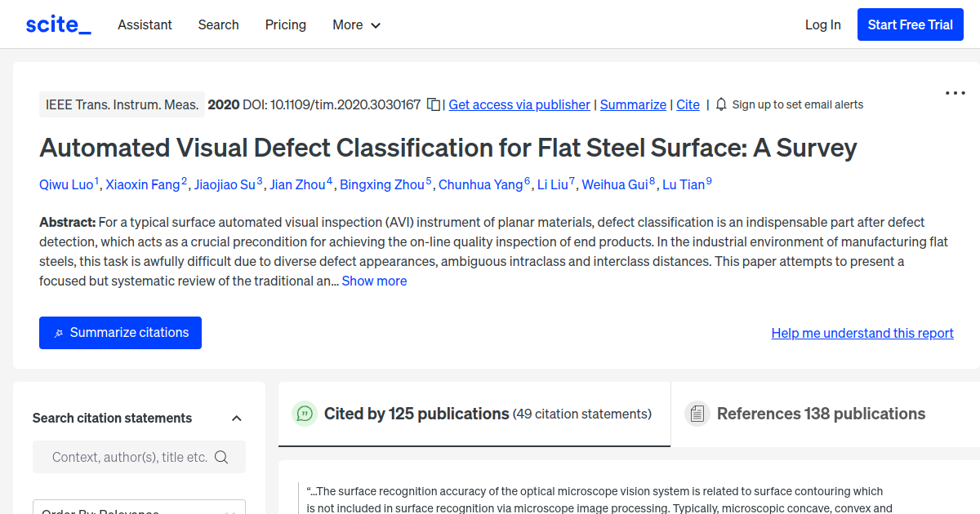Image resolution: width=980 pixels, height=514 pixels.
Task: Click the magnifier icon in citation search
Action: coord(222,457)
